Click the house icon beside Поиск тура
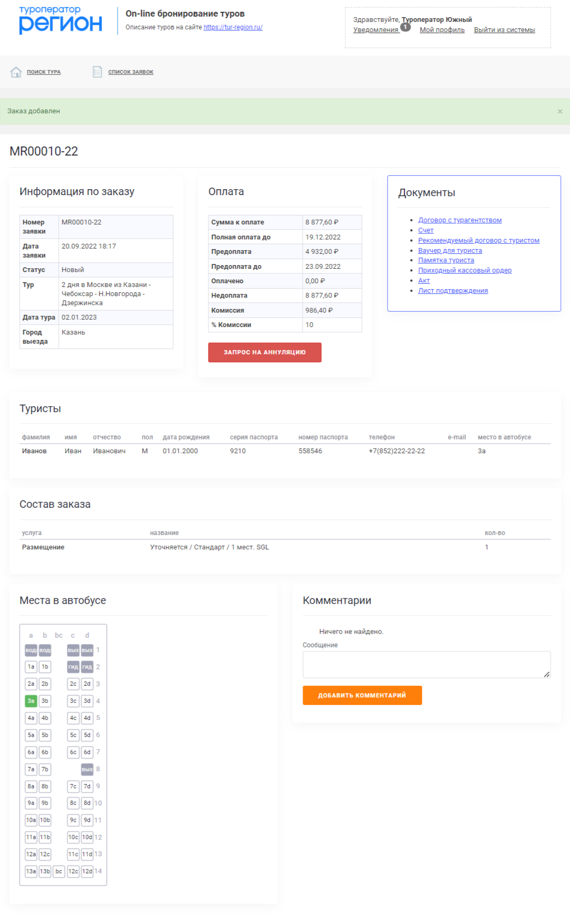The height and width of the screenshot is (924, 570). (x=16, y=72)
